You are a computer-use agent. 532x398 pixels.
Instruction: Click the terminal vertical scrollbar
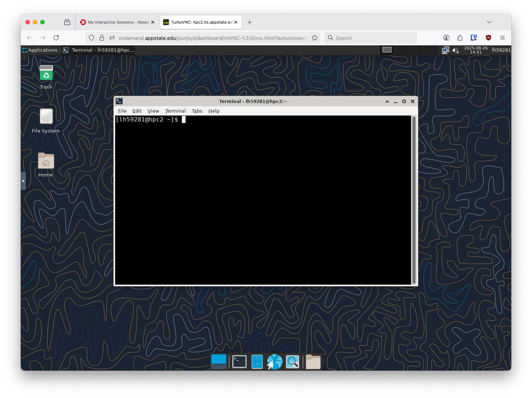414,199
